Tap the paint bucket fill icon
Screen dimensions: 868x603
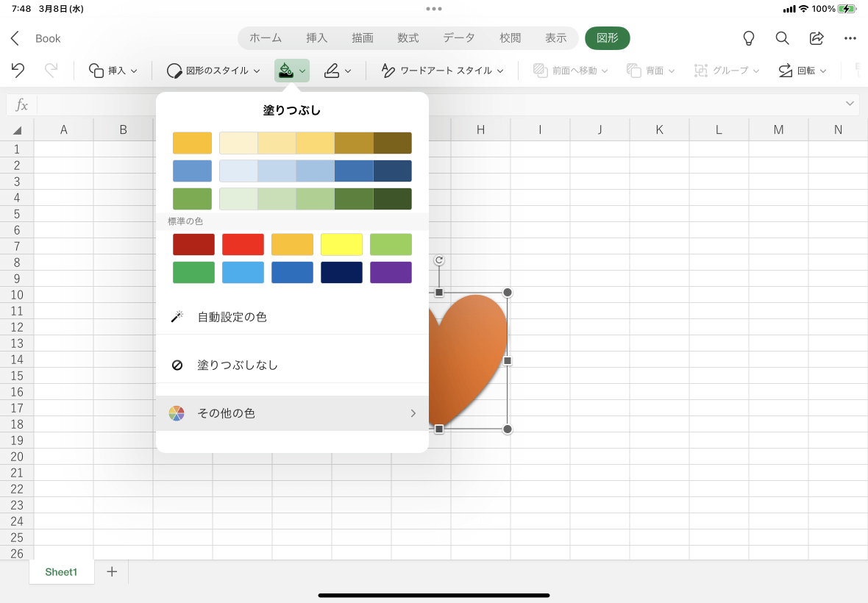[285, 71]
